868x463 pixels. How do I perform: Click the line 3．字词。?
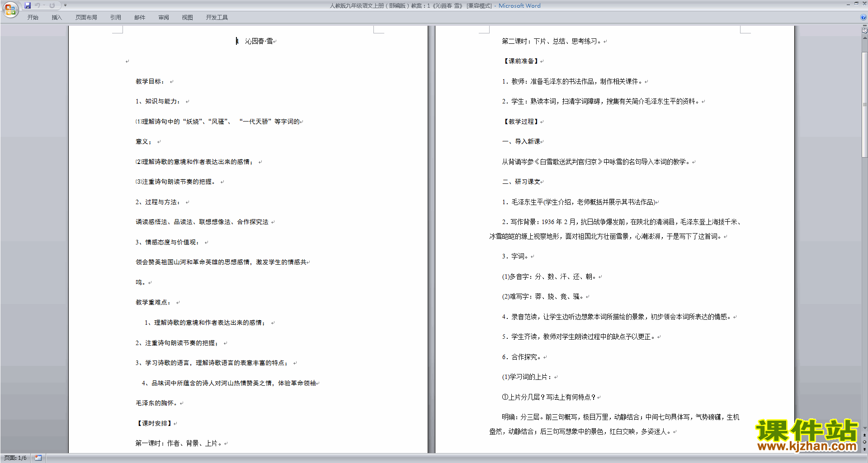(x=515, y=257)
